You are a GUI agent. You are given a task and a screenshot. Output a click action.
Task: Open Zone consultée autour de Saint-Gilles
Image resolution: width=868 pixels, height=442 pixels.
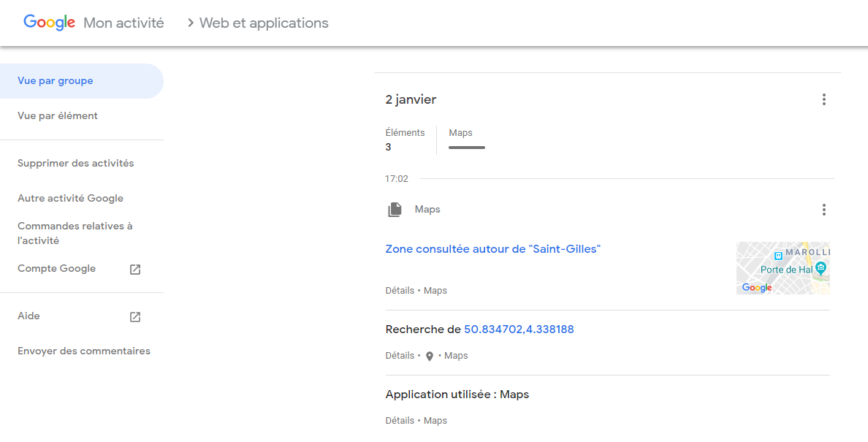[x=492, y=248]
